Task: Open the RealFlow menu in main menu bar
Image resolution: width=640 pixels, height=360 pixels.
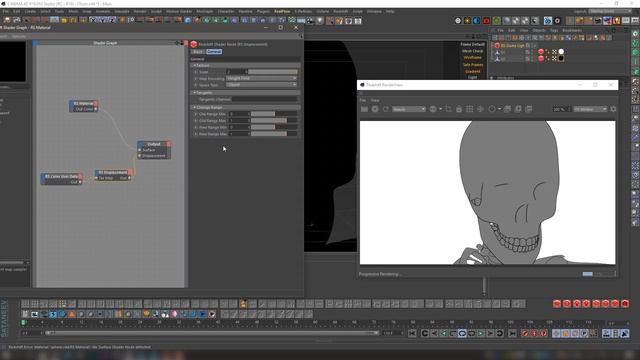Action: (282, 11)
